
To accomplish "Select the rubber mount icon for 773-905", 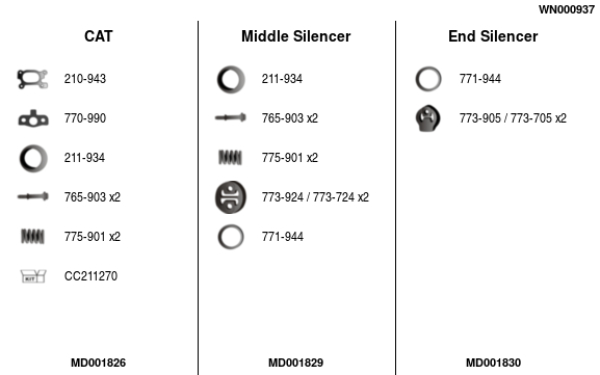I will (428, 118).
